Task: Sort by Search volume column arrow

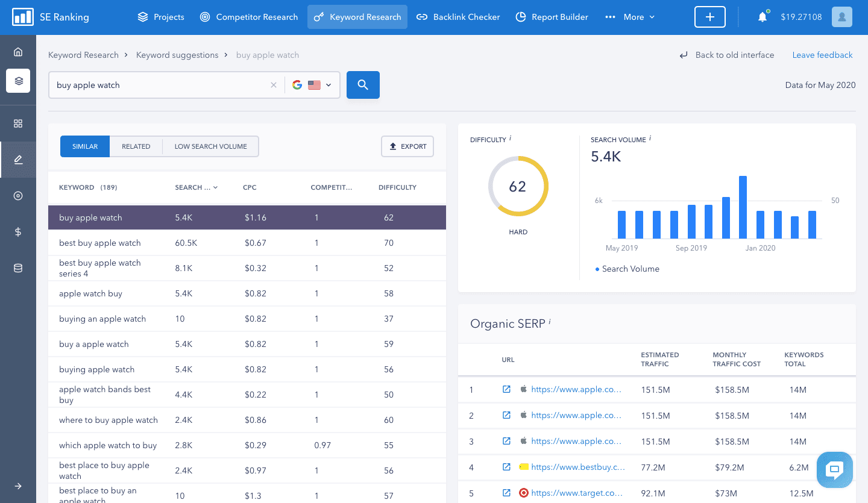Action: click(215, 187)
